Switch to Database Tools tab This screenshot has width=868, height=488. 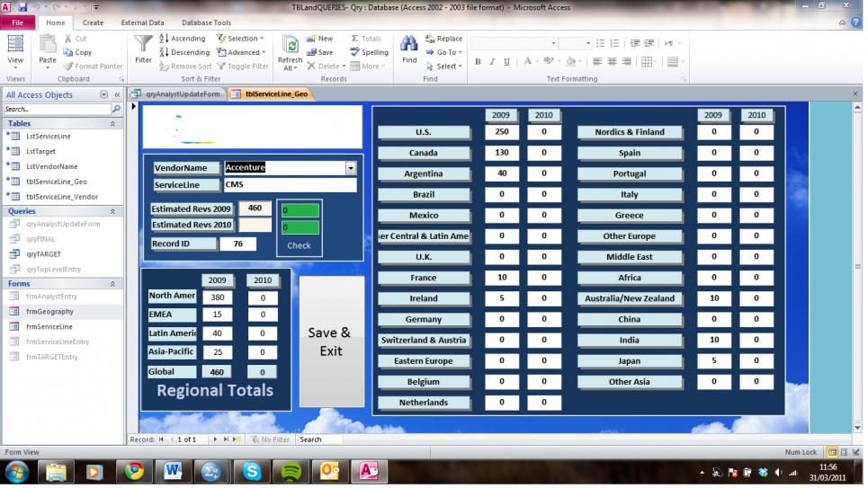pyautogui.click(x=206, y=22)
